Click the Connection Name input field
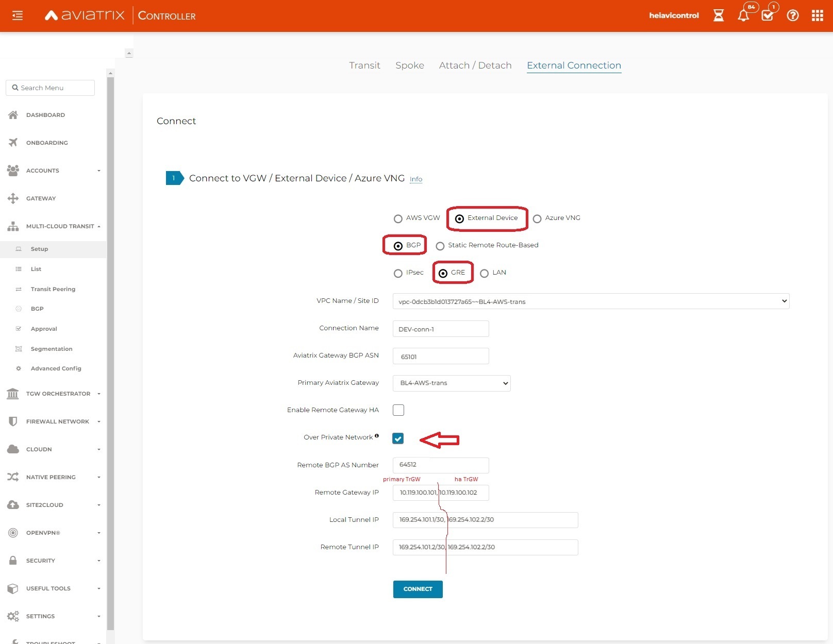The height and width of the screenshot is (644, 833). [x=441, y=329]
